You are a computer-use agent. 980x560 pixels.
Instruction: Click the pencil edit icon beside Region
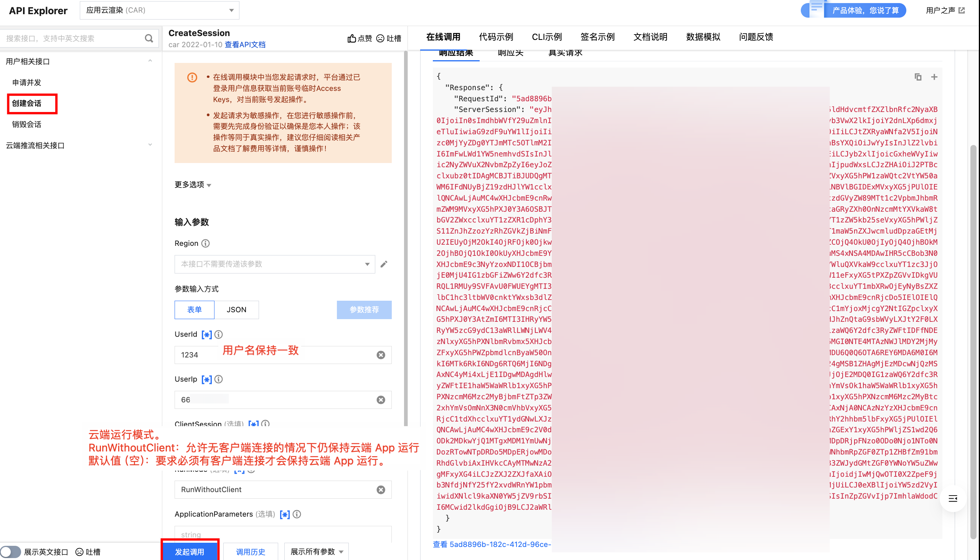click(384, 264)
